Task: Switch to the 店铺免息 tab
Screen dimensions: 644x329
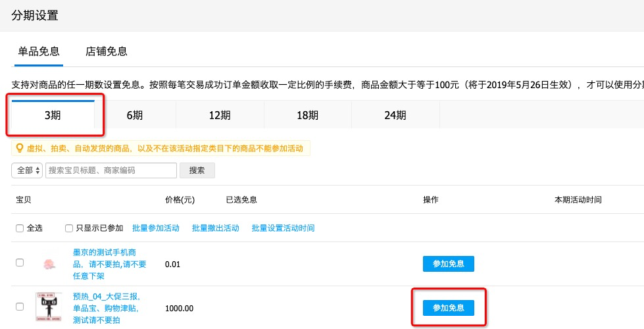Action: 106,51
